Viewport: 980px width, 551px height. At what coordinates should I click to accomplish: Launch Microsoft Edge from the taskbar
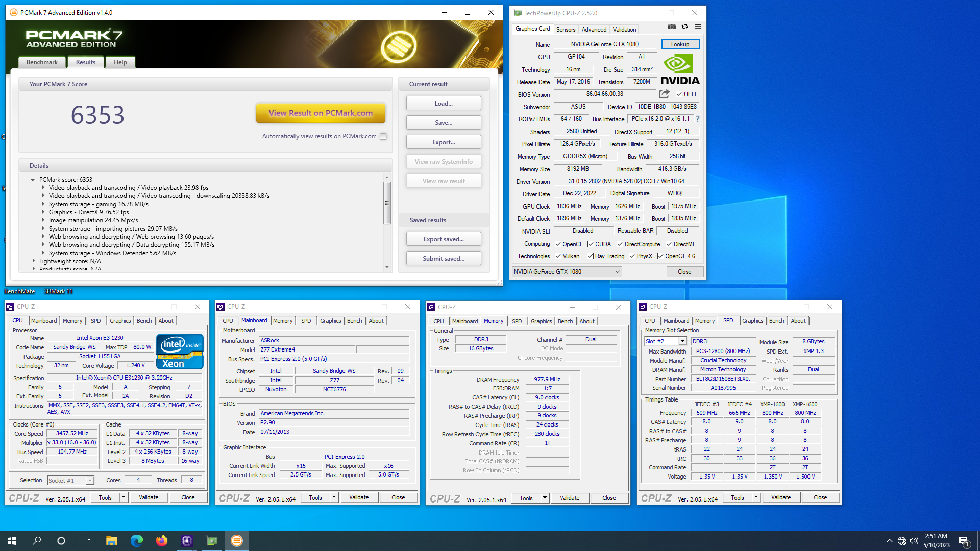coord(136,541)
